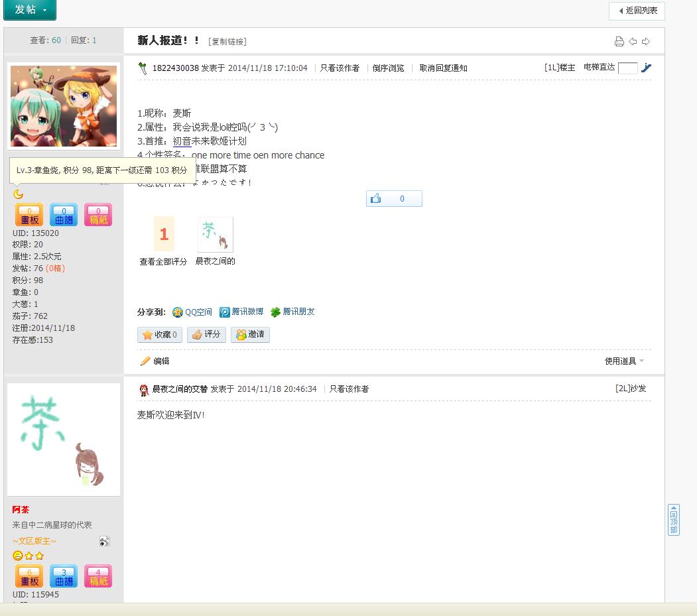Click second poster's 稿纸 badge with 4

coord(98,576)
